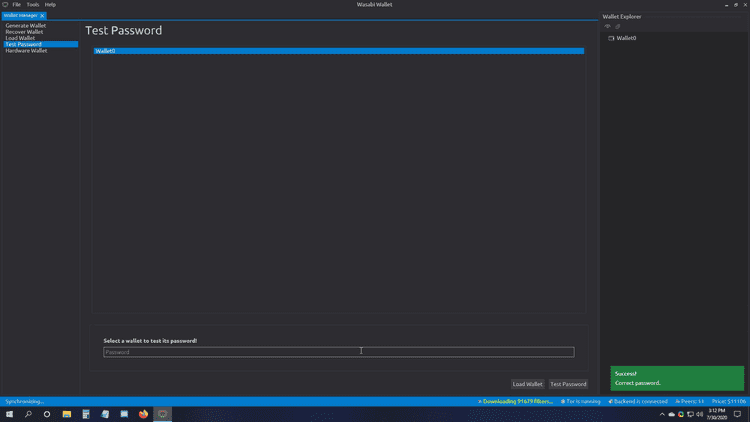750x422 pixels.
Task: Open the taskbar app beside Firefox
Action: tap(124, 414)
